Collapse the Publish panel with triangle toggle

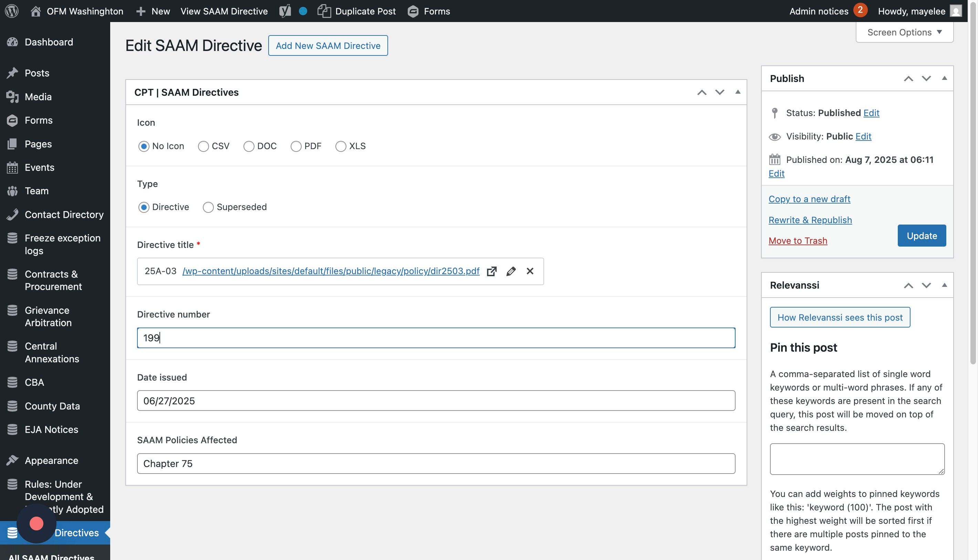944,79
